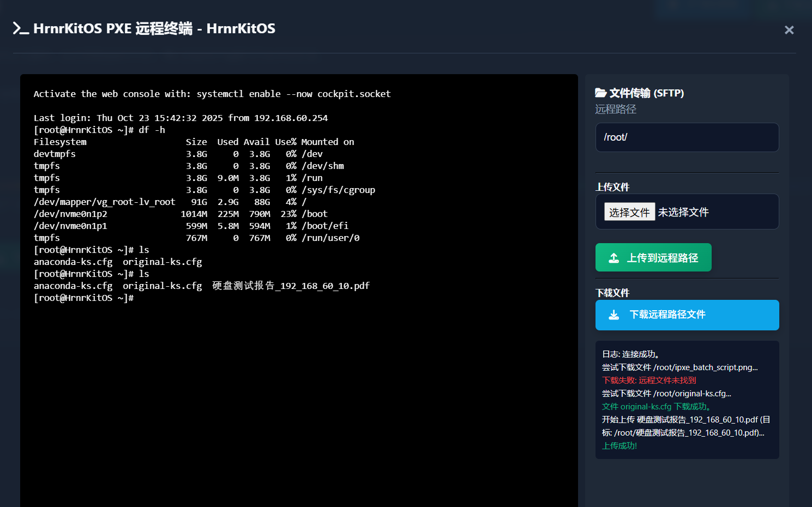This screenshot has height=507, width=812.
Task: Click the download arrow icon on blue button
Action: click(x=614, y=315)
